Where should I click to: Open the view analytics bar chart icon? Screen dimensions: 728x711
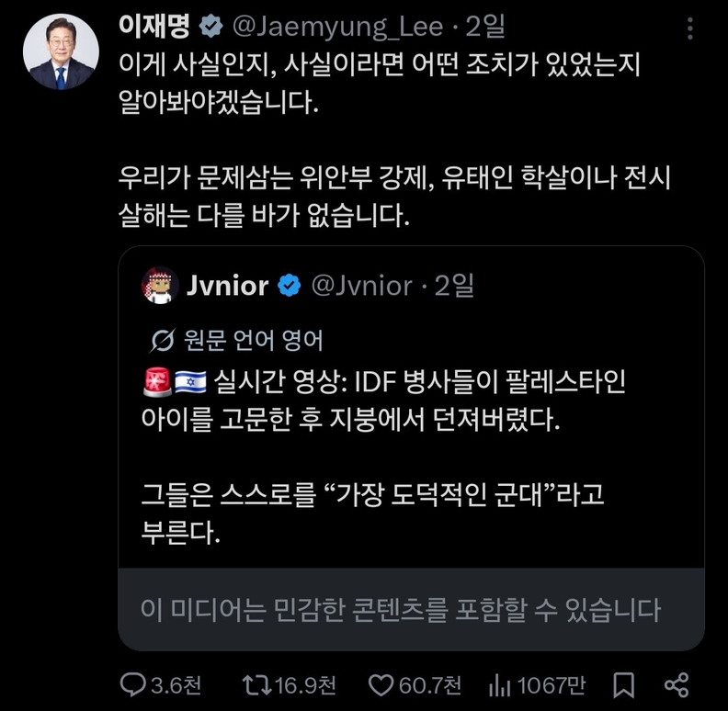pyautogui.click(x=499, y=683)
